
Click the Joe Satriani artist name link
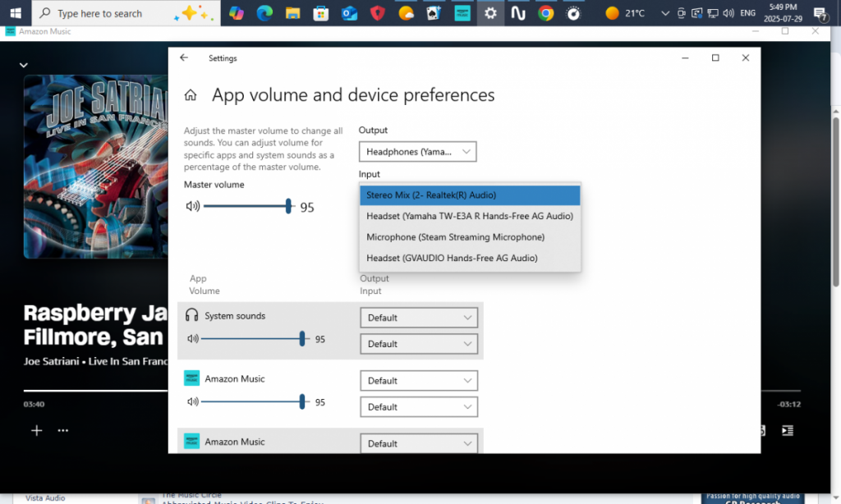click(52, 361)
